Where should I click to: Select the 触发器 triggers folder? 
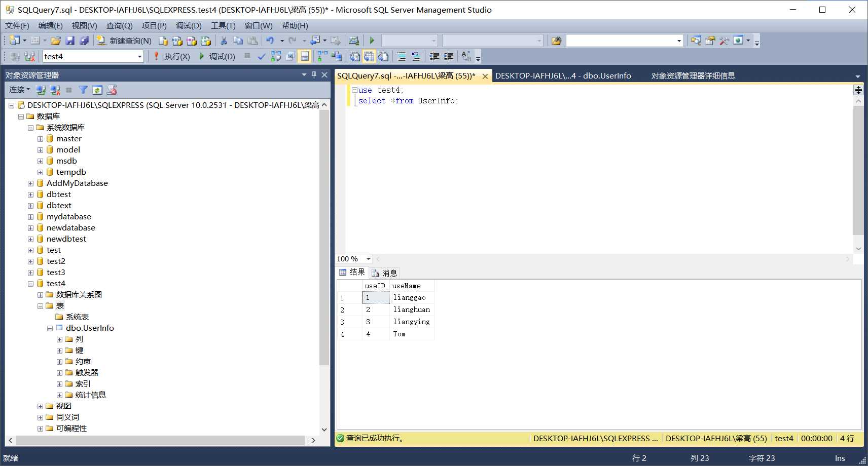87,373
